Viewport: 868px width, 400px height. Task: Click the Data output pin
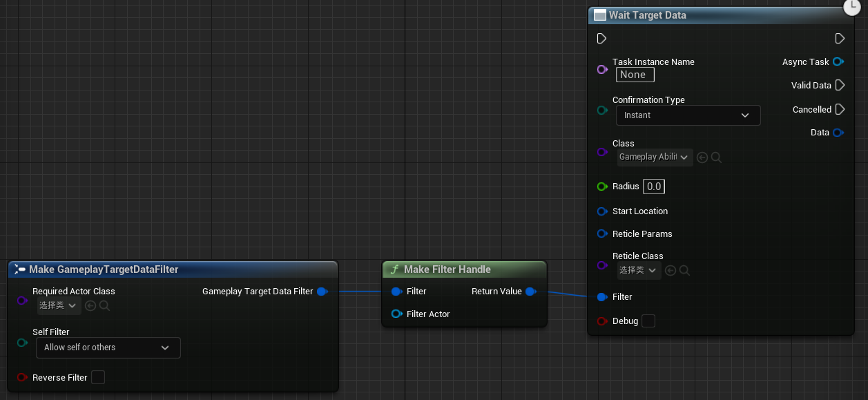(x=838, y=132)
